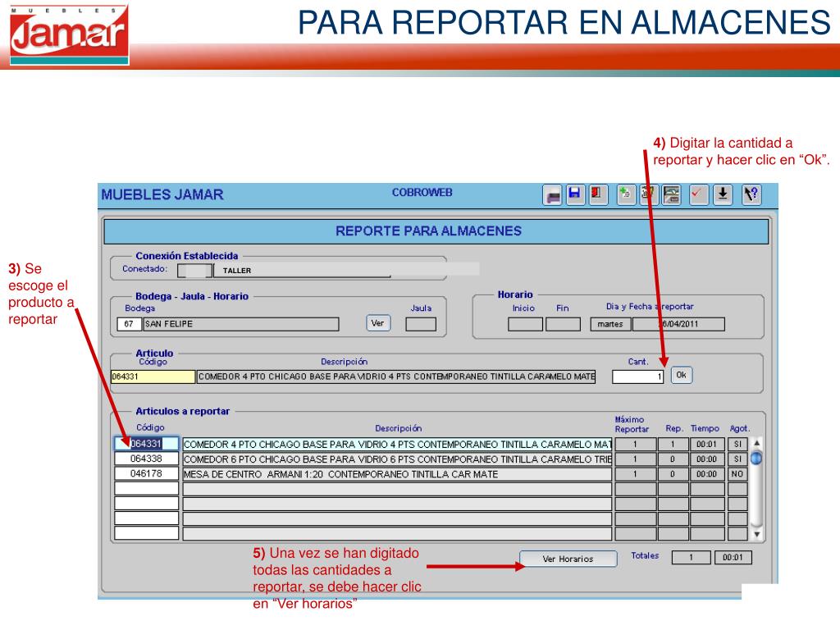The height and width of the screenshot is (630, 840).
Task: Click COMEDOR 6 PTO CHICAGO description row
Action: [x=397, y=459]
